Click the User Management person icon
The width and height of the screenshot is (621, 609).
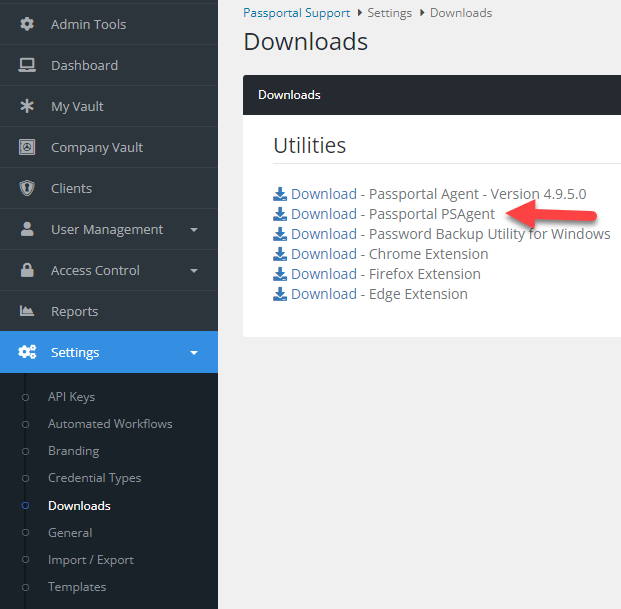tap(27, 229)
